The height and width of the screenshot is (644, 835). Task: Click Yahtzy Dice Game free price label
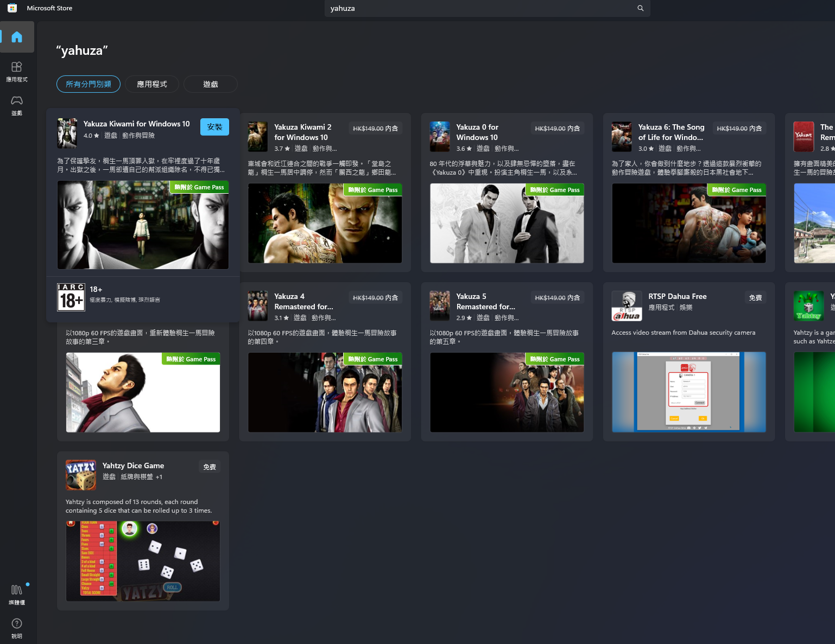tap(210, 467)
